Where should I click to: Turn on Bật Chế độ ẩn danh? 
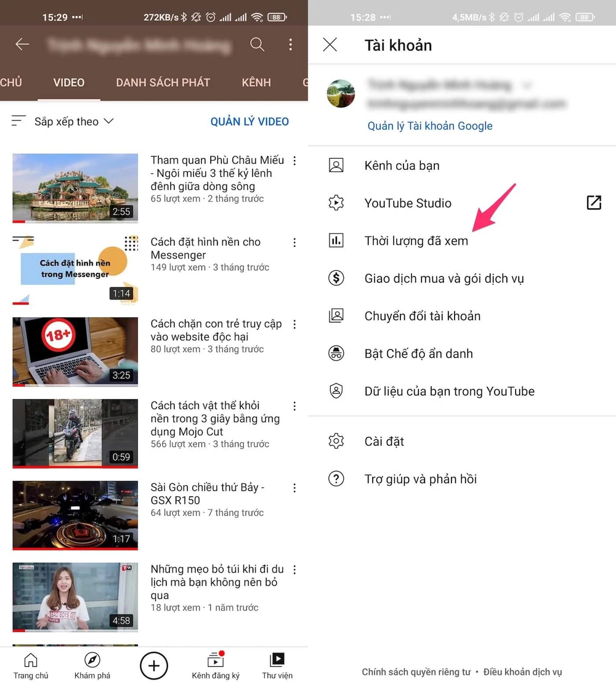pyautogui.click(x=418, y=353)
